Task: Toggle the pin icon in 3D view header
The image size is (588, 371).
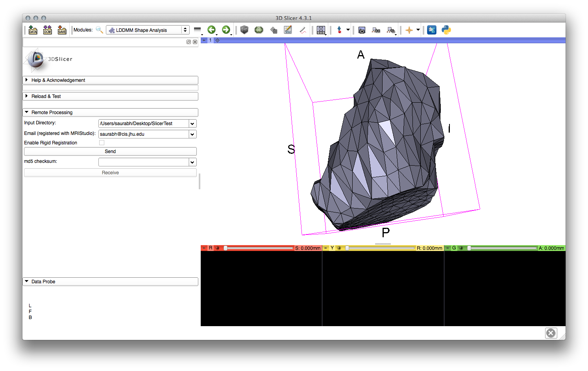Action: (204, 40)
